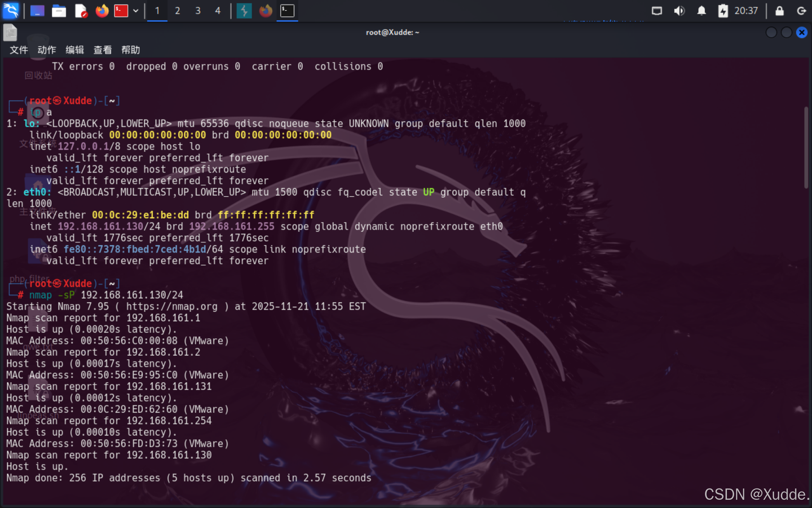Switch to workspace 3

198,11
